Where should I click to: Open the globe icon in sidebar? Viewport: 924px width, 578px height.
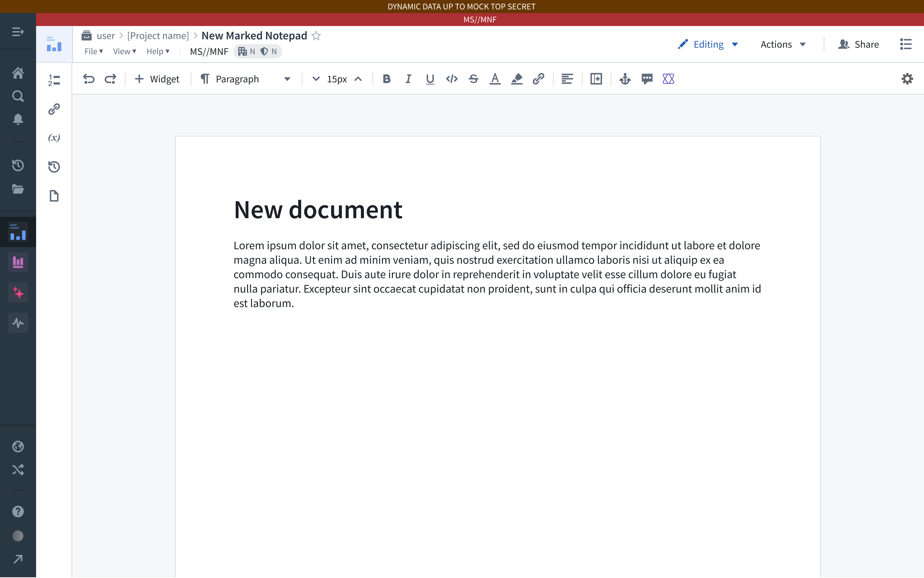click(18, 446)
